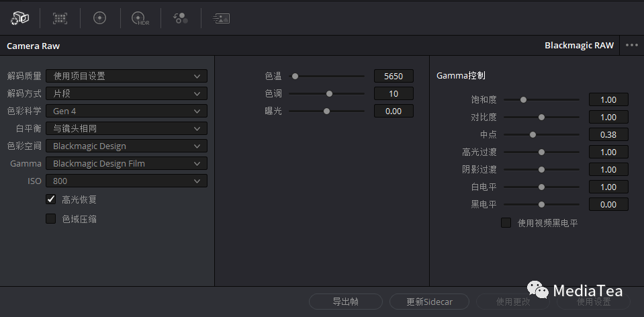Click the 饱和度 value field
The width and height of the screenshot is (644, 317).
pyautogui.click(x=608, y=99)
